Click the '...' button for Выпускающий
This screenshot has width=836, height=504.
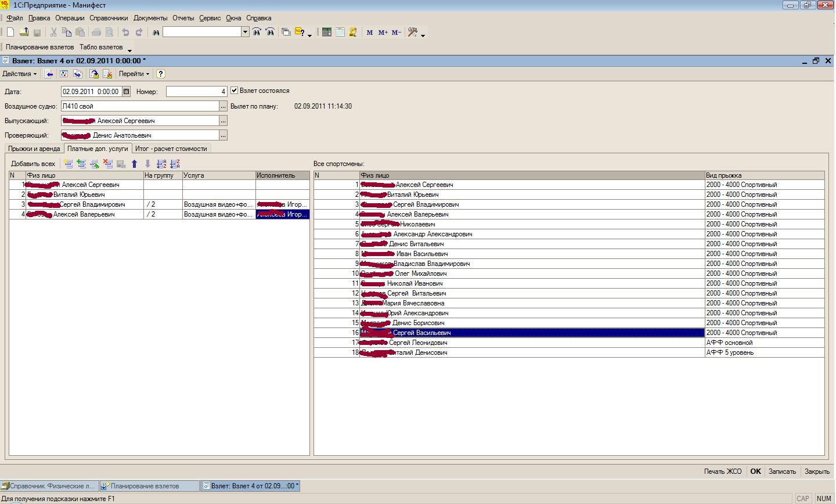tap(224, 121)
